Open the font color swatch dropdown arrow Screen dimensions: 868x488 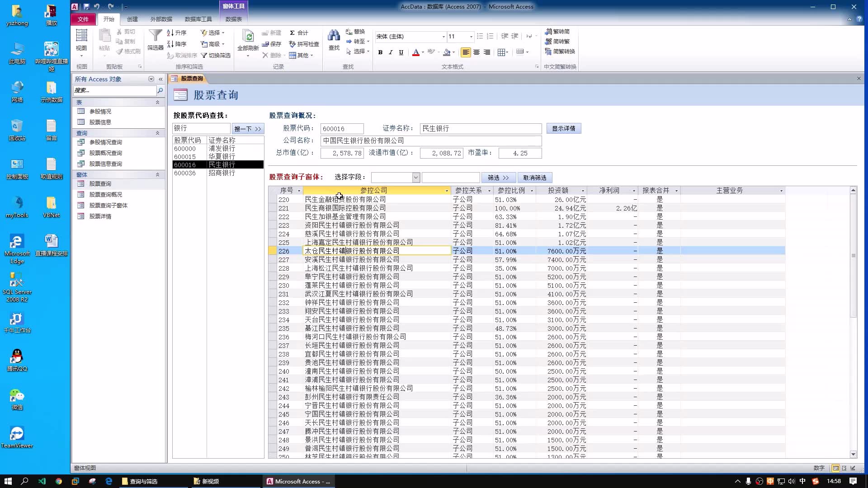coord(423,52)
